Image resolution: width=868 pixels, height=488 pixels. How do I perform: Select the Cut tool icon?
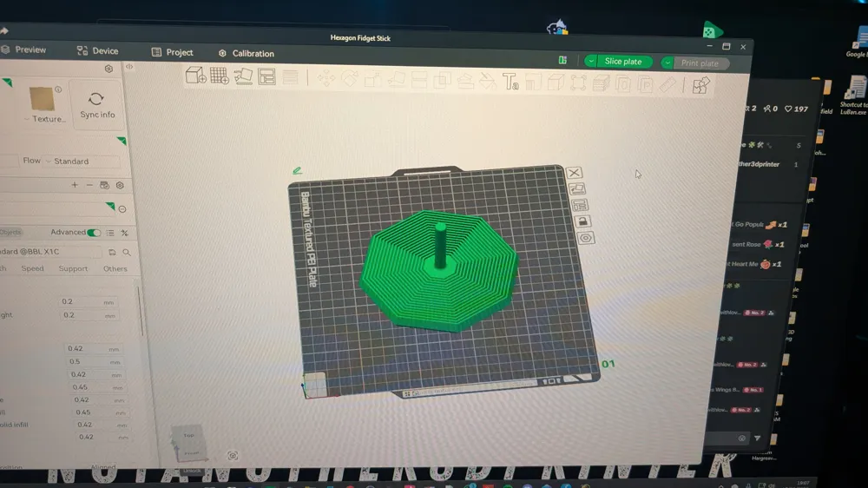coord(418,80)
